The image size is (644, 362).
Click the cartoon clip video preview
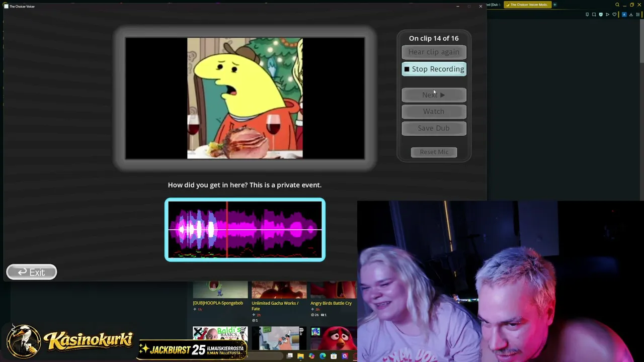pos(245,98)
